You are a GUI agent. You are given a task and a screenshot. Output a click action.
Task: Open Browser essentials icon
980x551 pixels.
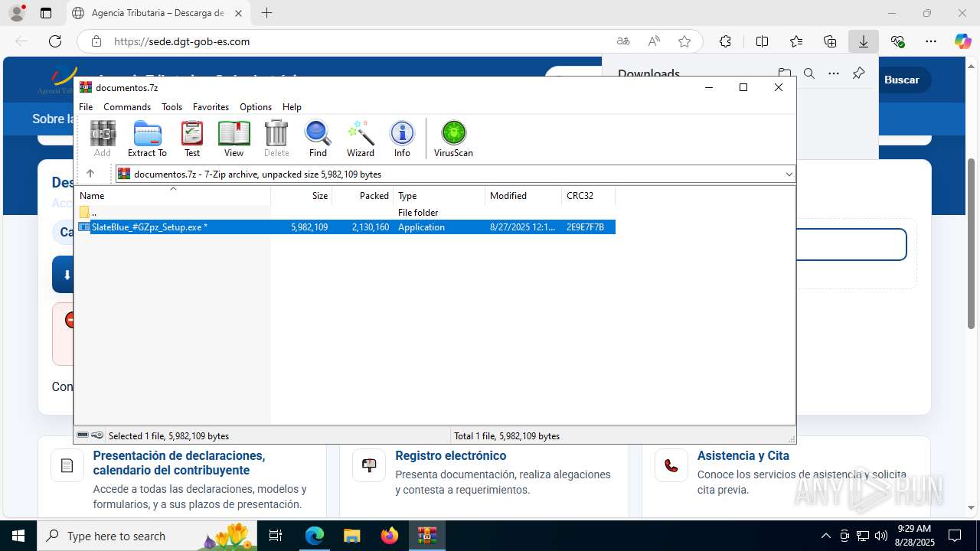897,41
